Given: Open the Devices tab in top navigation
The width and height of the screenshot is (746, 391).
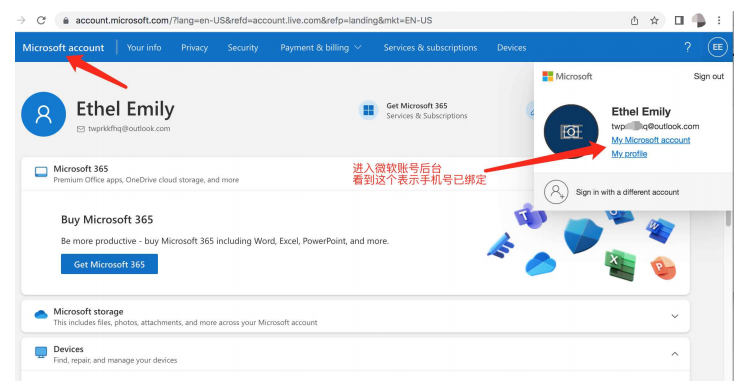Looking at the screenshot, I should [x=511, y=48].
